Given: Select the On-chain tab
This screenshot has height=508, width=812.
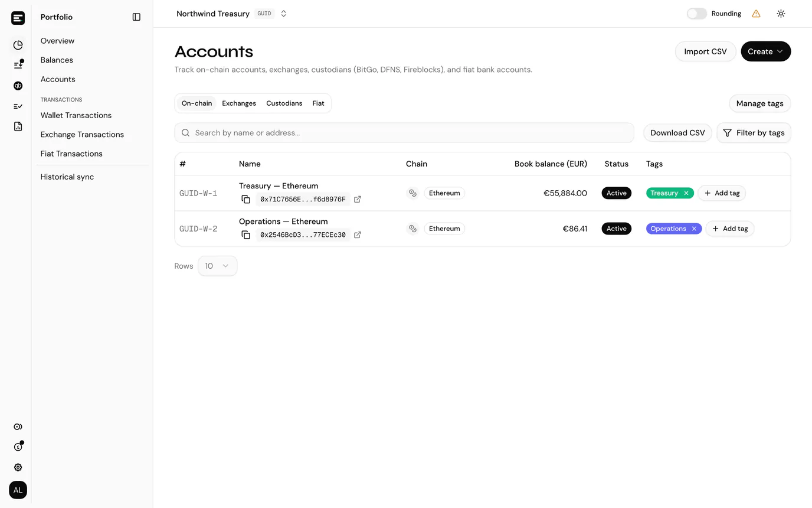Looking at the screenshot, I should 197,103.
